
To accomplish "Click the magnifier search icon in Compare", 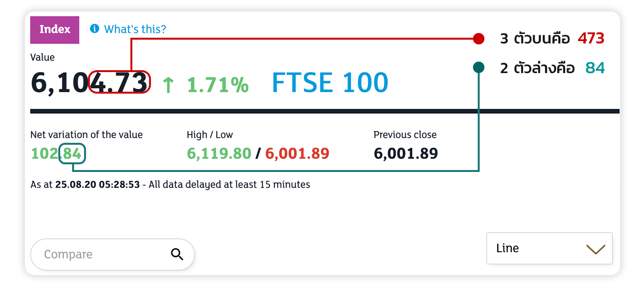I will click(x=177, y=255).
